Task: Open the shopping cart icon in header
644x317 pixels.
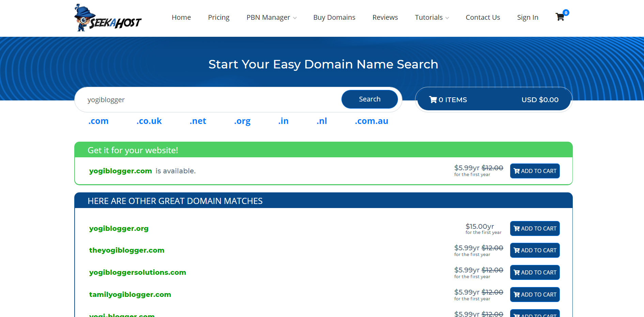Action: coord(559,17)
